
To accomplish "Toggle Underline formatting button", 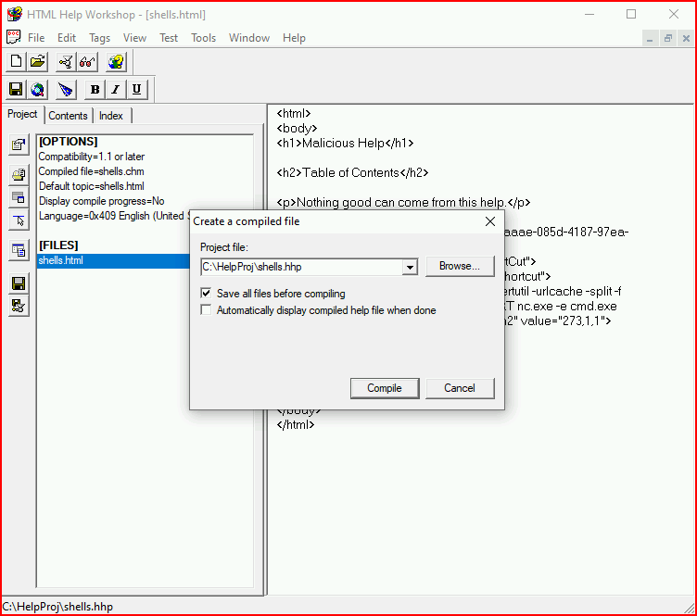I will (x=136, y=89).
